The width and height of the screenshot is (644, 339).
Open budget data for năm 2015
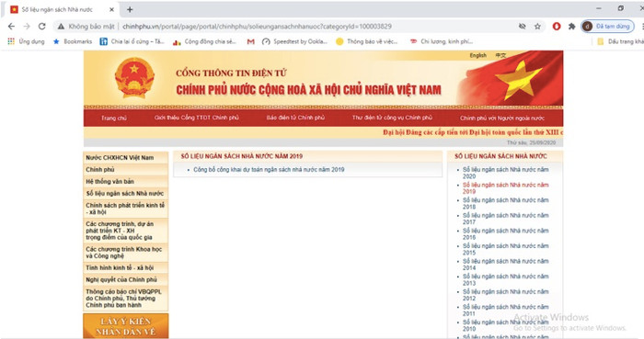(x=506, y=249)
